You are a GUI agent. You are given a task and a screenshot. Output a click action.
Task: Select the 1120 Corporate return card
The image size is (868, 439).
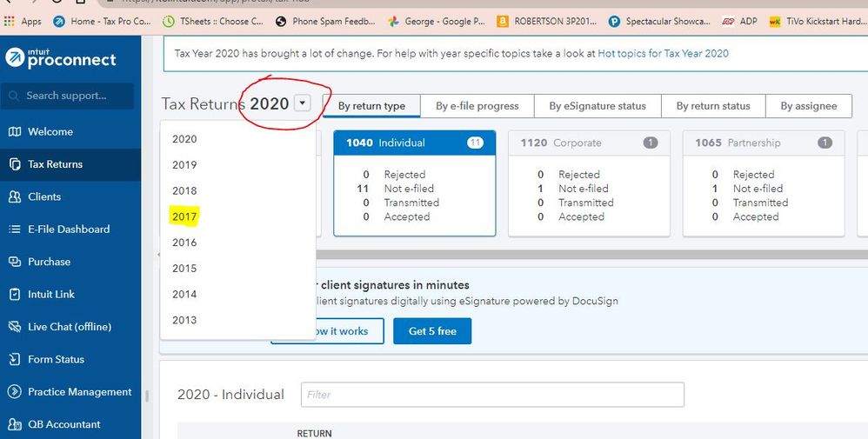[589, 183]
